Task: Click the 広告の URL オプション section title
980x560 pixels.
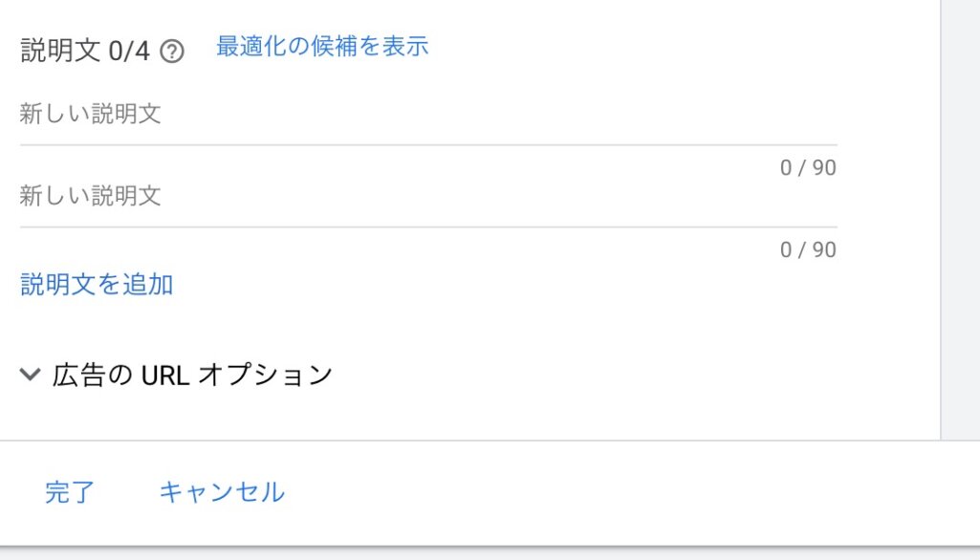Action: pyautogui.click(x=192, y=375)
